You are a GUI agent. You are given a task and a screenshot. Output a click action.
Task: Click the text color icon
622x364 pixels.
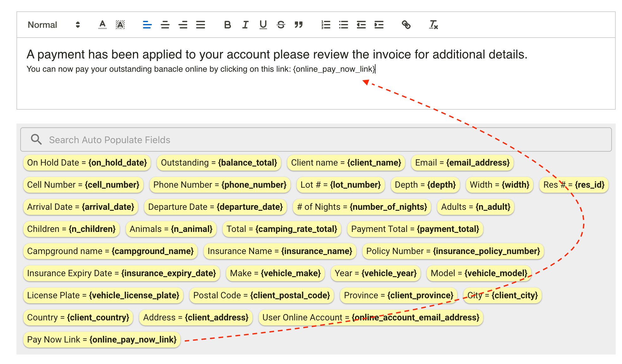(102, 25)
